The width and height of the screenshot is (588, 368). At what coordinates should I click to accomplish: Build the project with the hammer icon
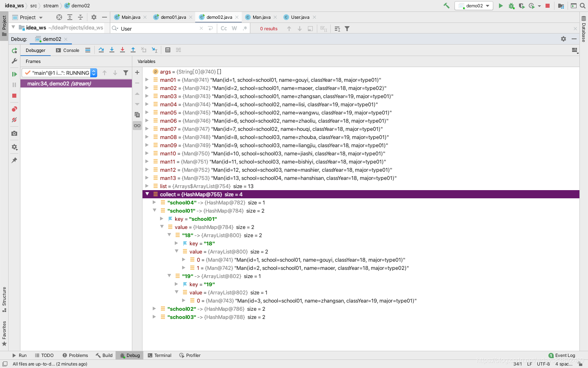446,6
